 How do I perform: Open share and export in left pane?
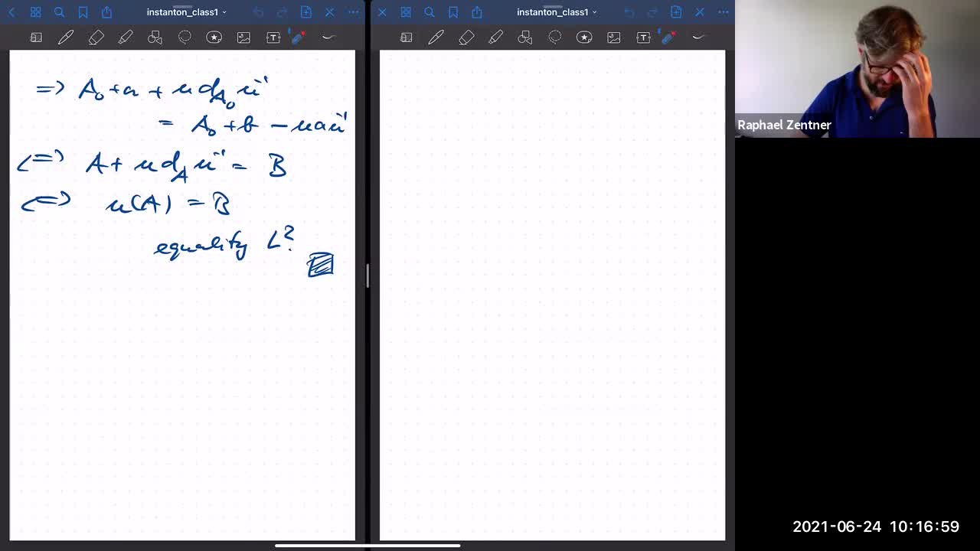click(x=106, y=12)
